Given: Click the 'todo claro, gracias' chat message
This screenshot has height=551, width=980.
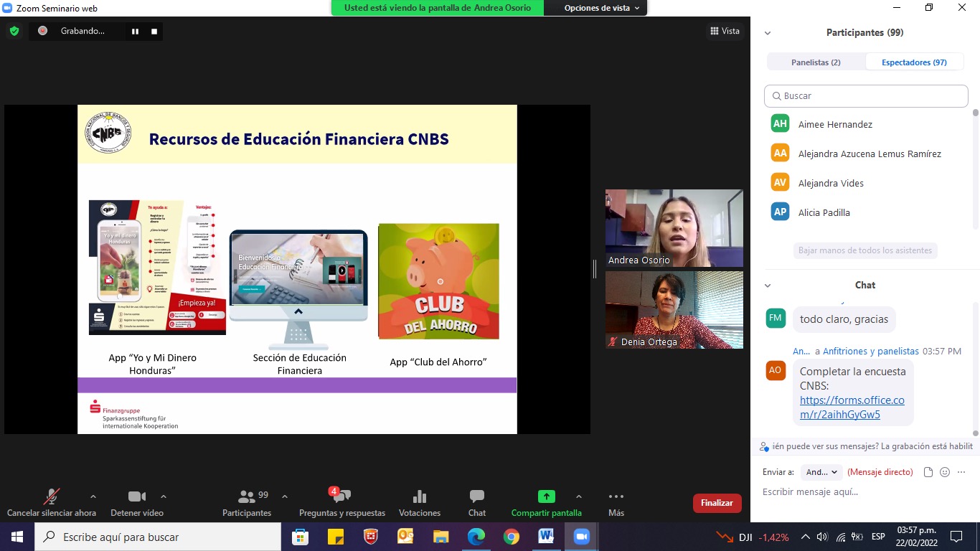Looking at the screenshot, I should click(x=844, y=319).
